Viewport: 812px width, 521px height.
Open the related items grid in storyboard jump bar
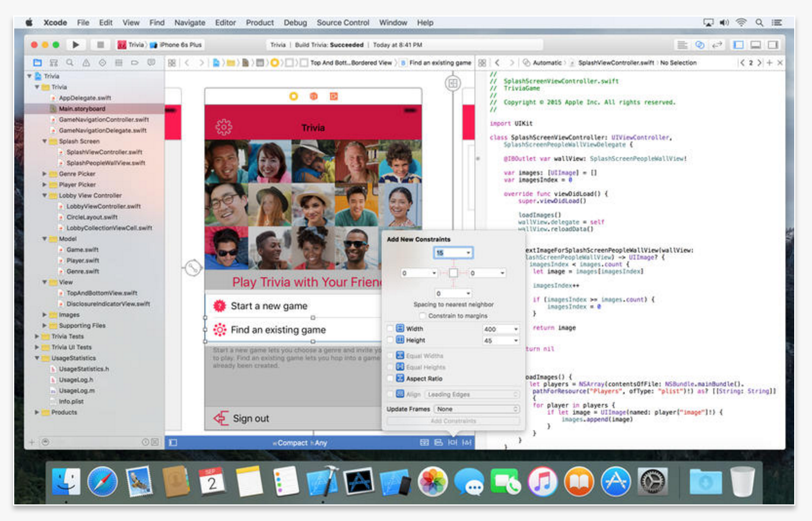172,62
